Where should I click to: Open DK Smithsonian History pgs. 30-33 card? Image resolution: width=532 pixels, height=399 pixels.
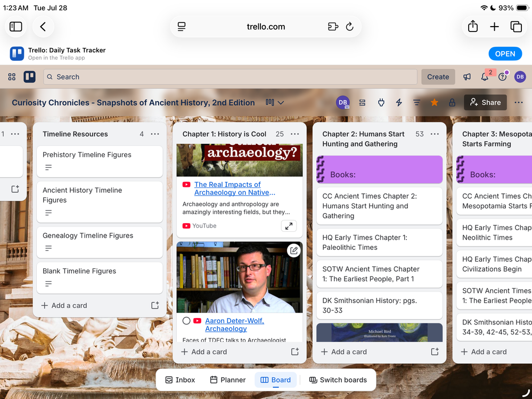click(x=379, y=305)
